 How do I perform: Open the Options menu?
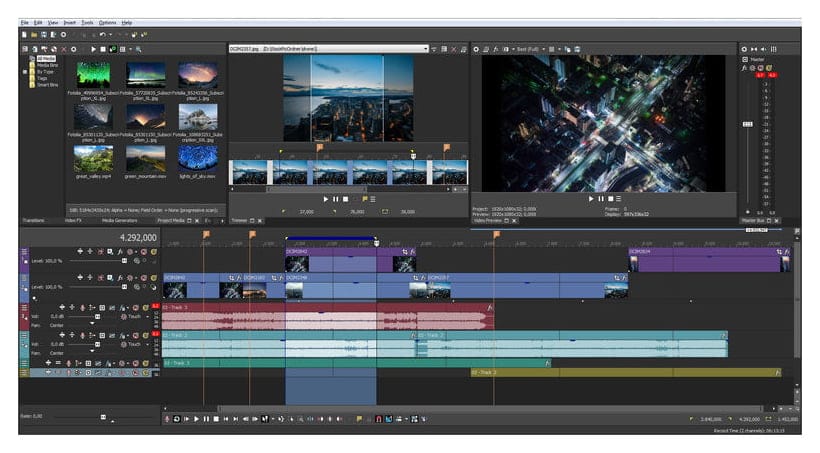tap(107, 22)
